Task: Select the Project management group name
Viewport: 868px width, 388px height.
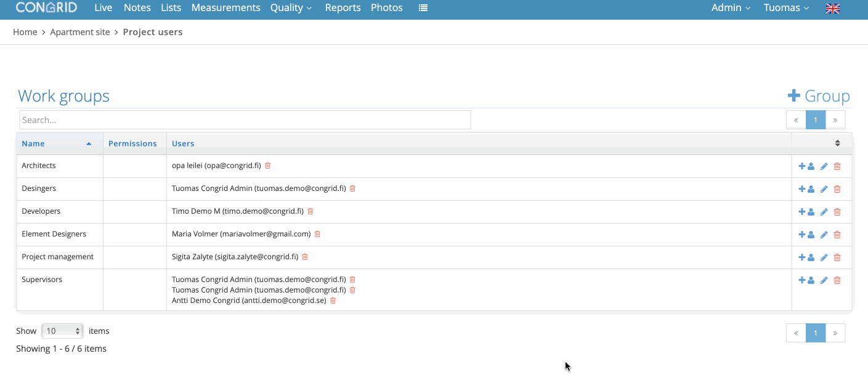Action: coord(57,257)
